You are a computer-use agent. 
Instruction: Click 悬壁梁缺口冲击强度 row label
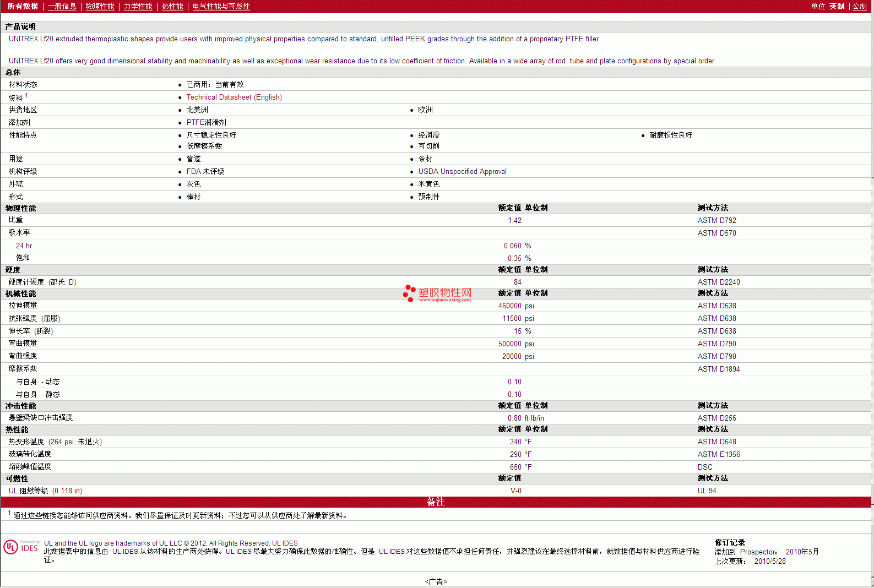click(41, 417)
